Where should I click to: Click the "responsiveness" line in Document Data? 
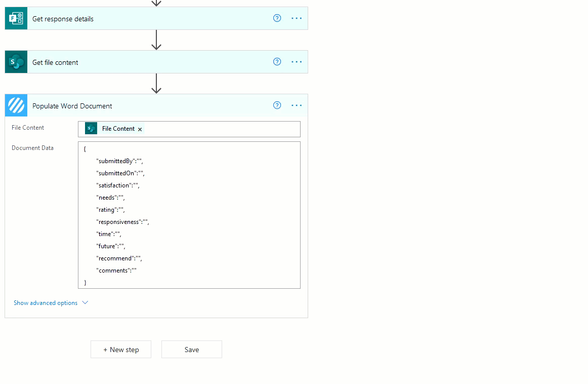pyautogui.click(x=122, y=222)
